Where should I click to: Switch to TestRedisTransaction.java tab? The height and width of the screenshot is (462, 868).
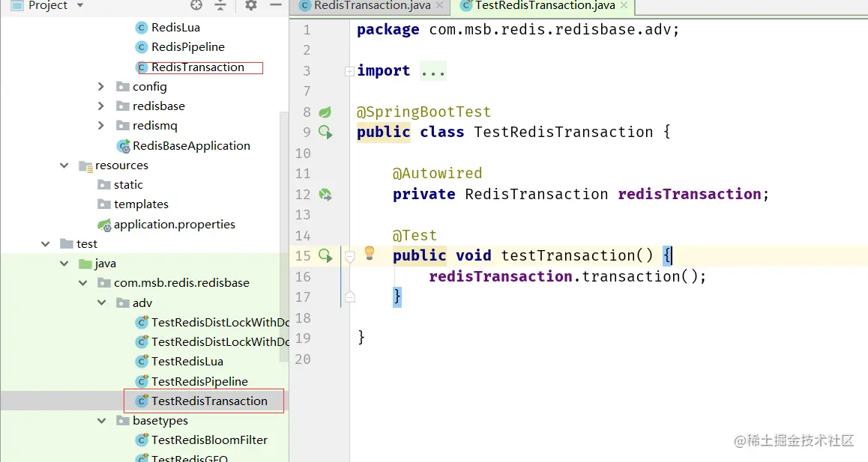(545, 5)
